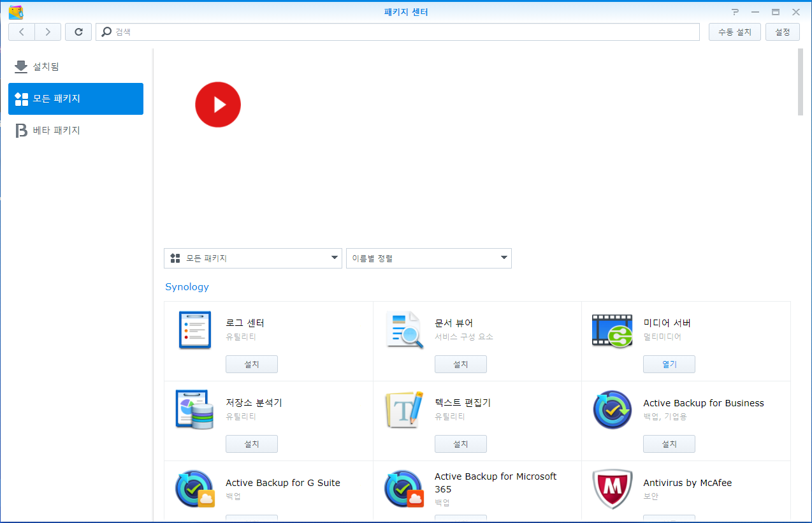Screen dimensions: 812x523
Task: Click the red play button on banner
Action: point(218,105)
